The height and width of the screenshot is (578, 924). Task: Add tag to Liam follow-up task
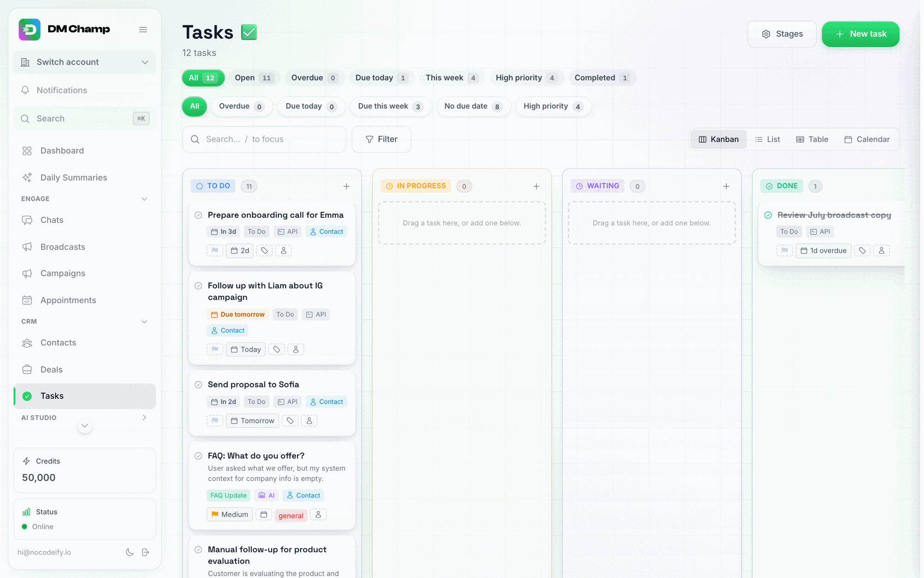point(276,350)
